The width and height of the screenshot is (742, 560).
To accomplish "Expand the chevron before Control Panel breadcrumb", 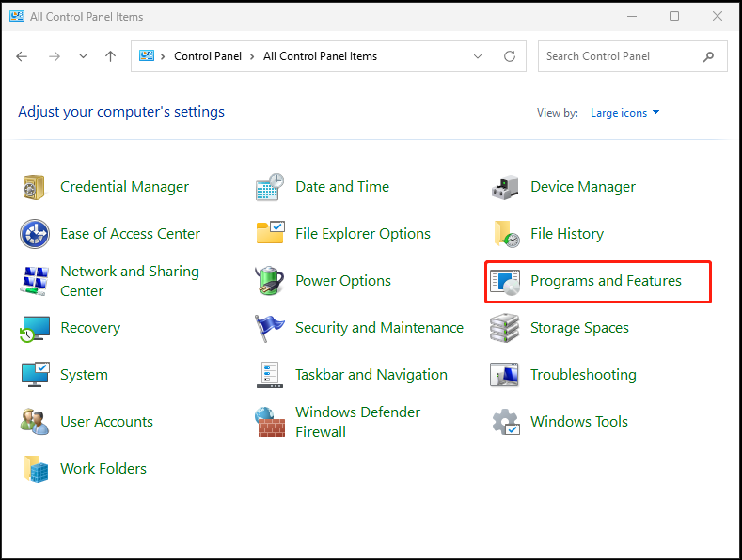I will tap(163, 56).
